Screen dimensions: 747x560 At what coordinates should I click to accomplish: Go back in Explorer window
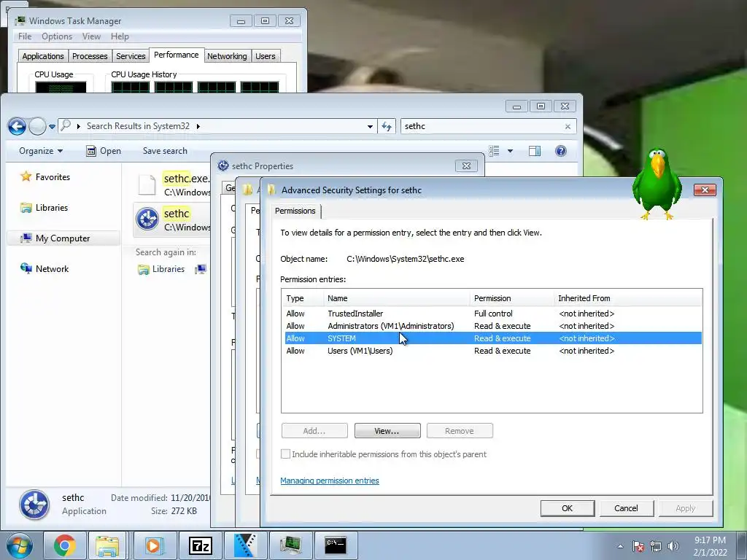tap(17, 126)
